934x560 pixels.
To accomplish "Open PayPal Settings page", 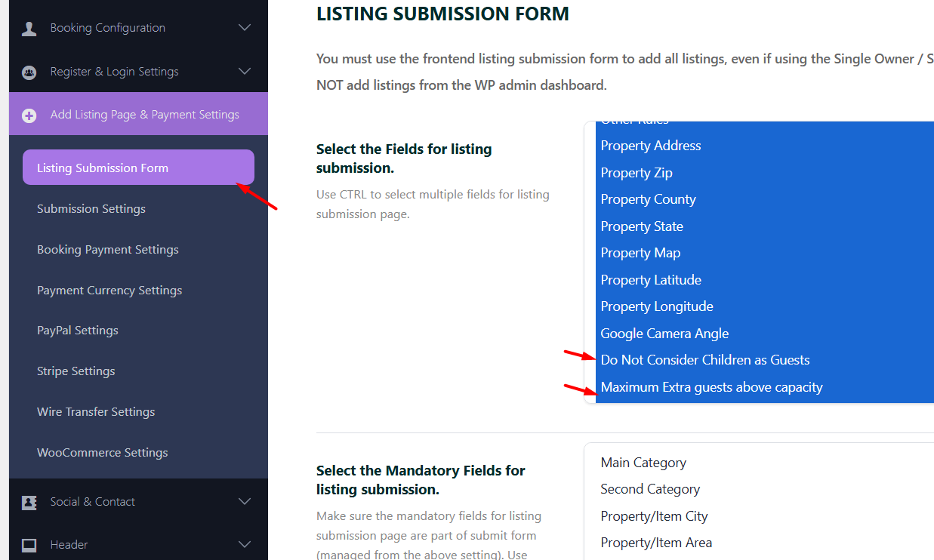I will [78, 331].
